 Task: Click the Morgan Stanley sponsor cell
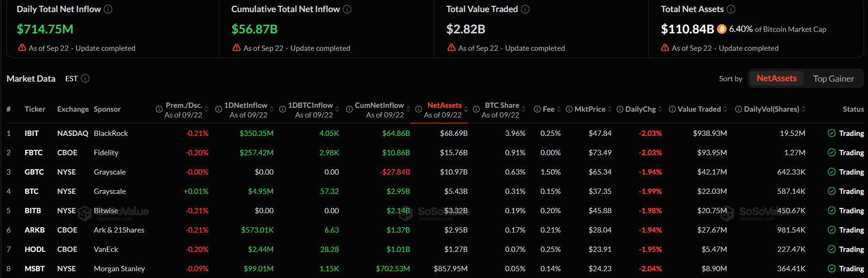tap(119, 268)
